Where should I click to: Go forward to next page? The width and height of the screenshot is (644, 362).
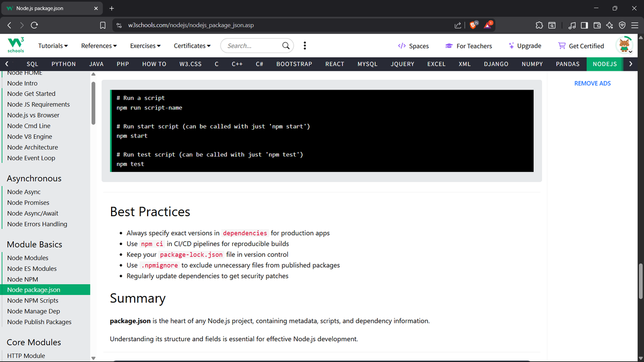[22, 25]
